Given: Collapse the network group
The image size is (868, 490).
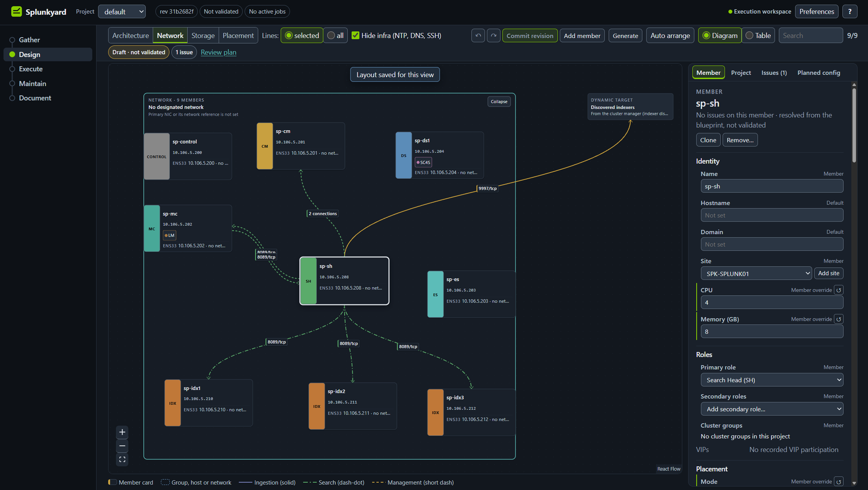Looking at the screenshot, I should coord(499,102).
